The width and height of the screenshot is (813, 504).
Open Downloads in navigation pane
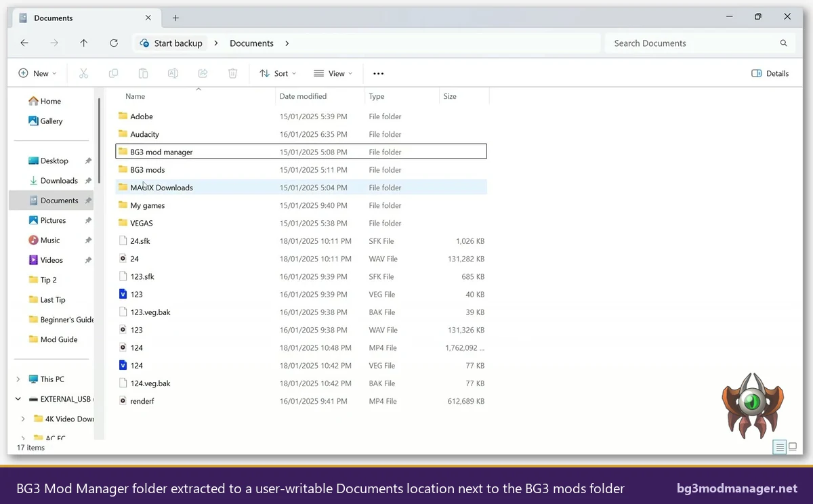point(59,180)
